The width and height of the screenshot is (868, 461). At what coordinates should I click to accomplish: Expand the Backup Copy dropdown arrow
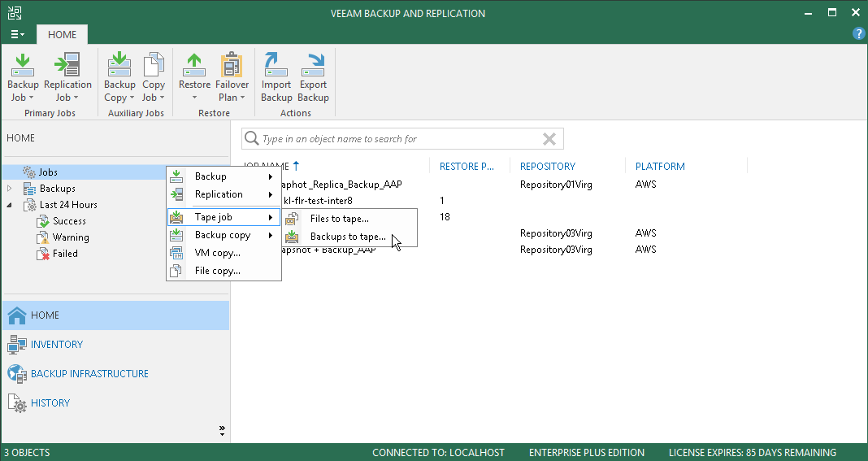click(132, 98)
